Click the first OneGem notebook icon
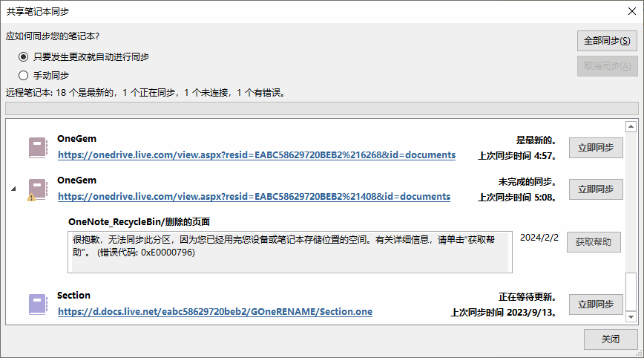This screenshot has width=644, height=358. [38, 148]
